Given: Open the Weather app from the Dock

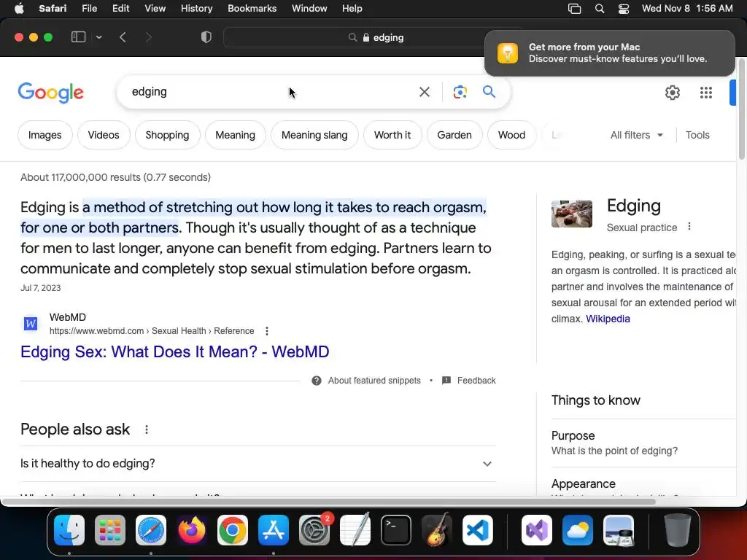Looking at the screenshot, I should point(578,530).
